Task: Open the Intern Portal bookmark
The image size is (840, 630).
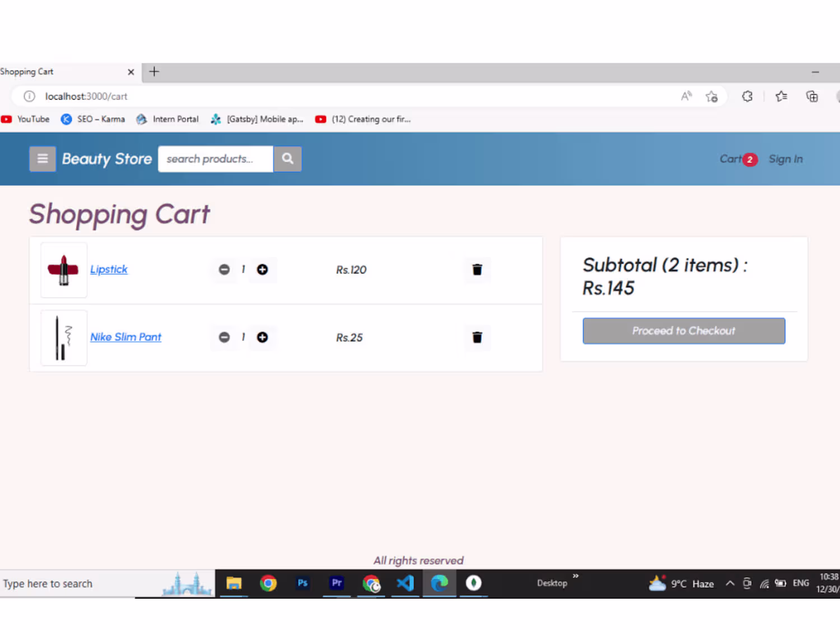Action: 167,119
